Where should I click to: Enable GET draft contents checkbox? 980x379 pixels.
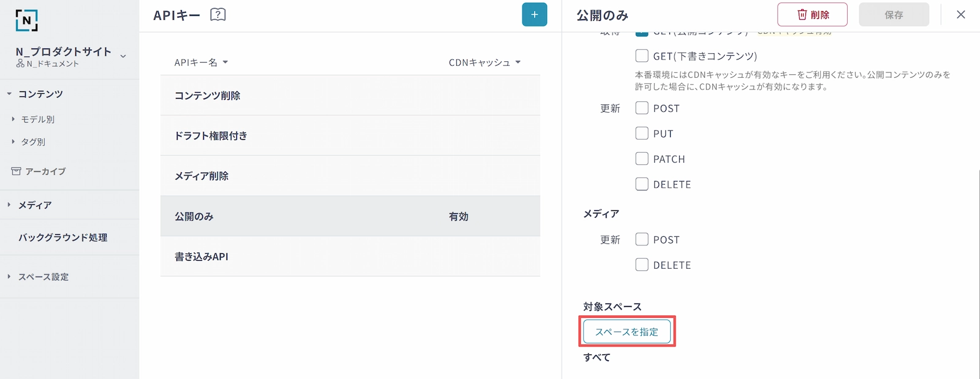click(x=642, y=56)
